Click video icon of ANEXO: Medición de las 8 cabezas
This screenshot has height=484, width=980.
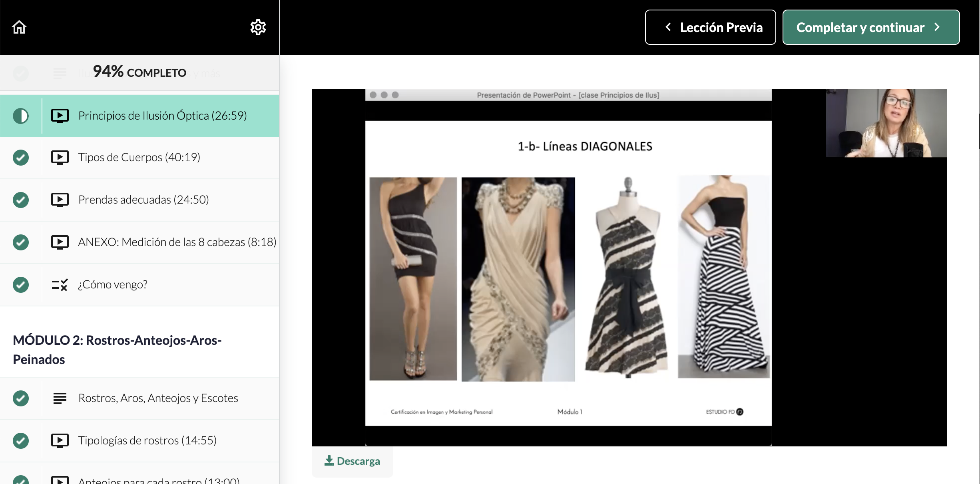coord(60,242)
